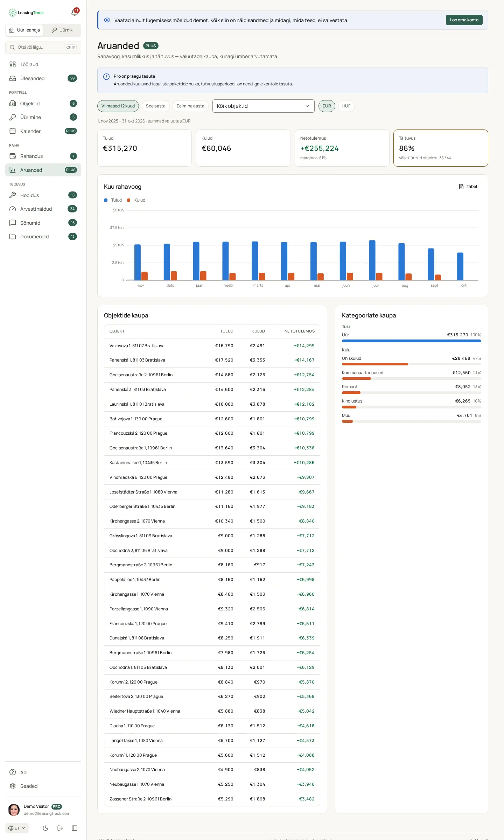Focus the Otsi või liigu search field
The height and width of the screenshot is (840, 504).
click(43, 47)
